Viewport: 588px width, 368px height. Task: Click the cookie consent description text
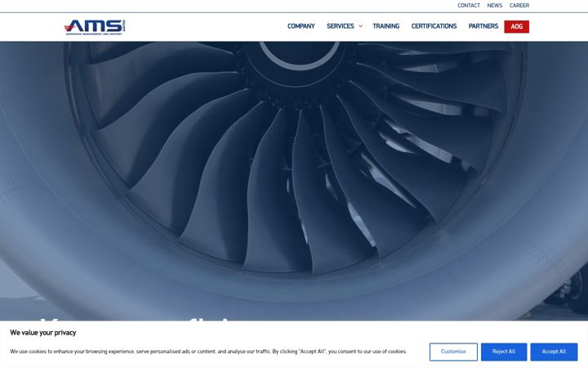click(208, 352)
